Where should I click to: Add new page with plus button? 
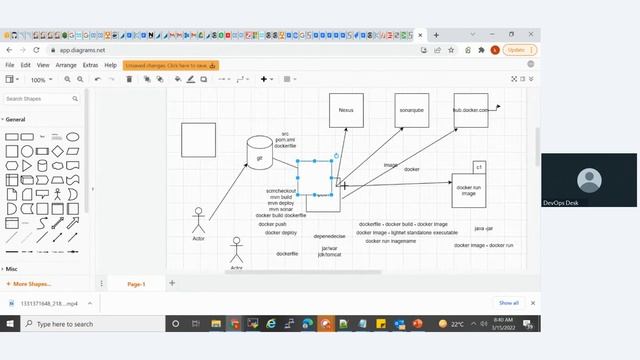tap(172, 283)
